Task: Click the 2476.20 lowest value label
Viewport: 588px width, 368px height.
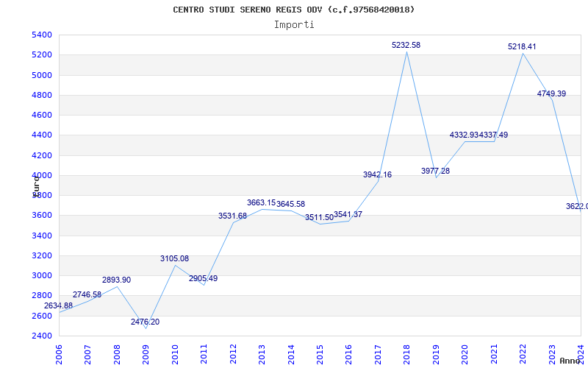Action: point(145,322)
